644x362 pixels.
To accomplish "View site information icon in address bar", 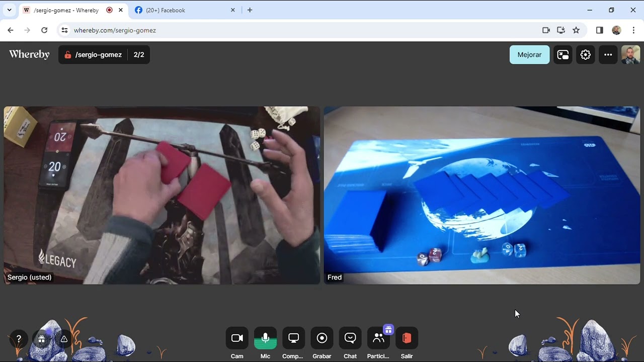I will point(64,30).
